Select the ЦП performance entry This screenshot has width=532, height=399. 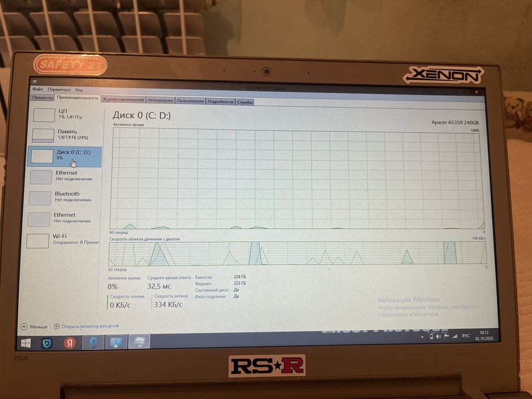pyautogui.click(x=66, y=115)
